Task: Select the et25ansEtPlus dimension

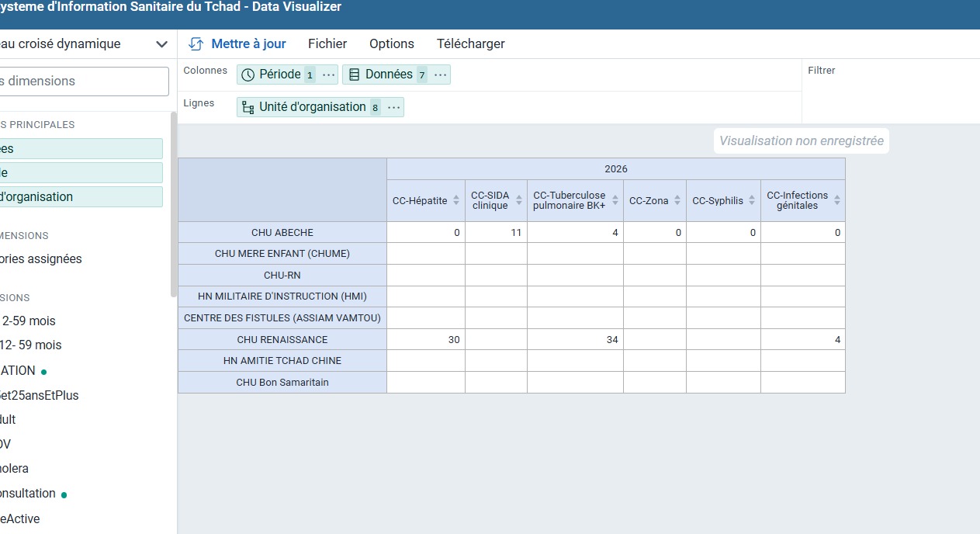Action: click(x=40, y=395)
